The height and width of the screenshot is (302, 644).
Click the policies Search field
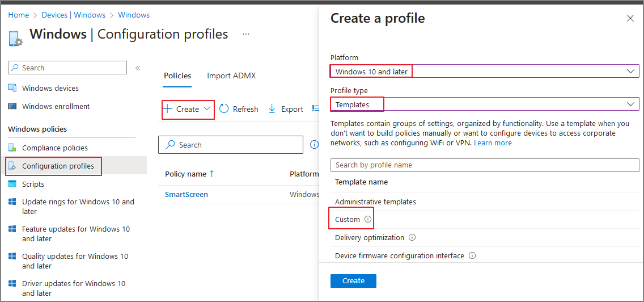tap(231, 145)
